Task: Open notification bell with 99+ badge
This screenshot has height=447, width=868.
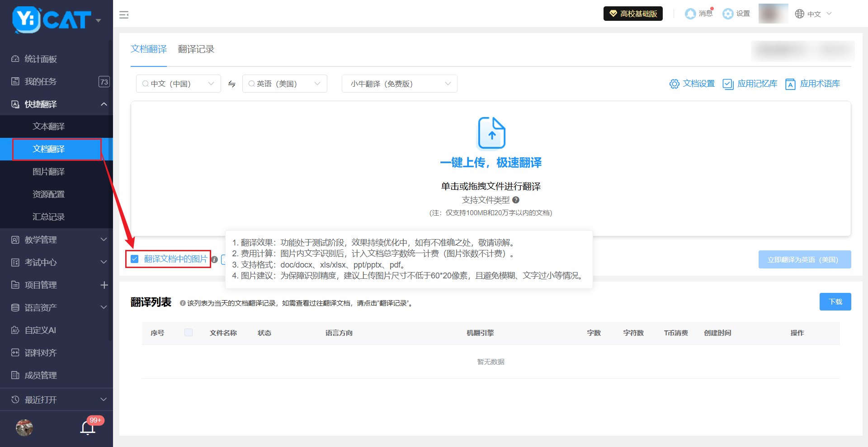Action: pos(88,427)
